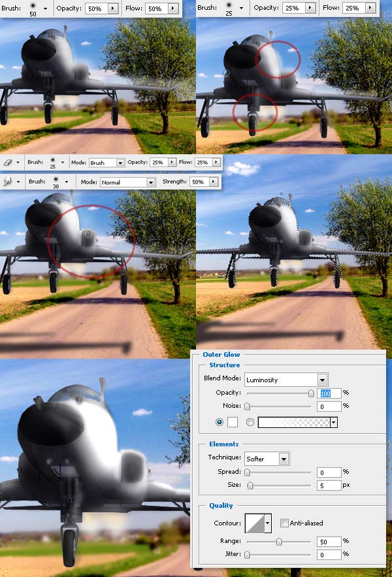Click the Strength 50% value field
Image resolution: width=392 pixels, height=577 pixels.
199,182
